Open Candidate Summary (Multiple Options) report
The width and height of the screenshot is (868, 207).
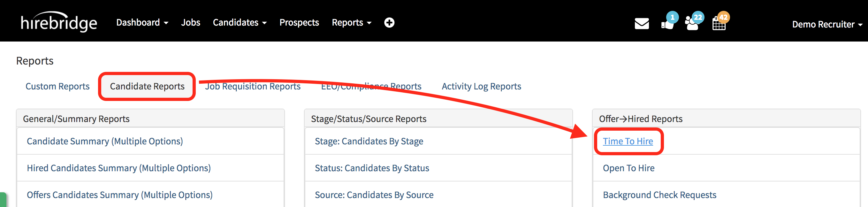coord(105,141)
